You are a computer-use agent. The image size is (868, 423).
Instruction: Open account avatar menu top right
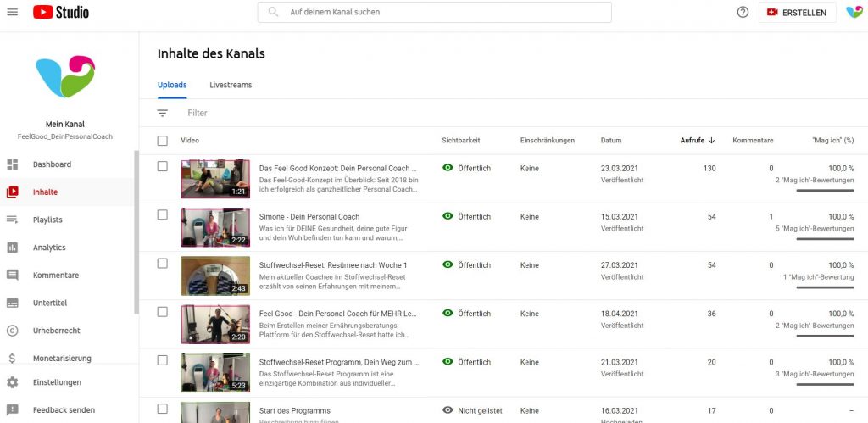click(854, 12)
